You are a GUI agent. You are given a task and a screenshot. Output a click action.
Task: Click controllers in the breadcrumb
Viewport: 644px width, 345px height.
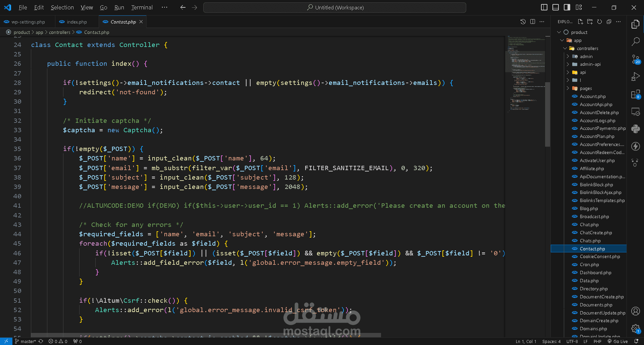60,32
